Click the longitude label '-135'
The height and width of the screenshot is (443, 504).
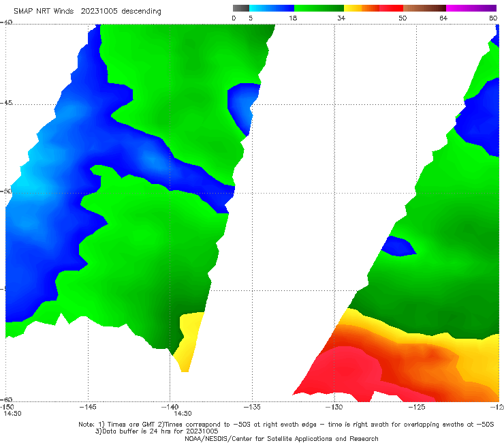coord(252,407)
